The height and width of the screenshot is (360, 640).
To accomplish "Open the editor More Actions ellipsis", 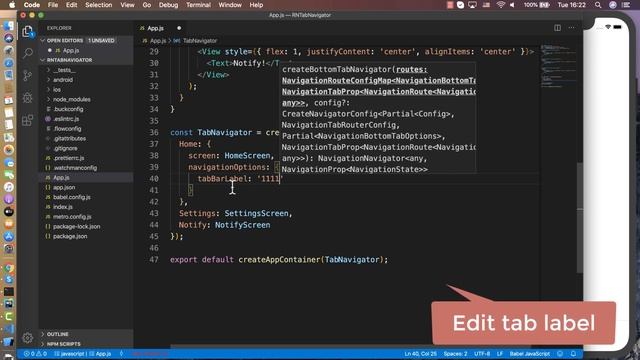I will (x=571, y=28).
